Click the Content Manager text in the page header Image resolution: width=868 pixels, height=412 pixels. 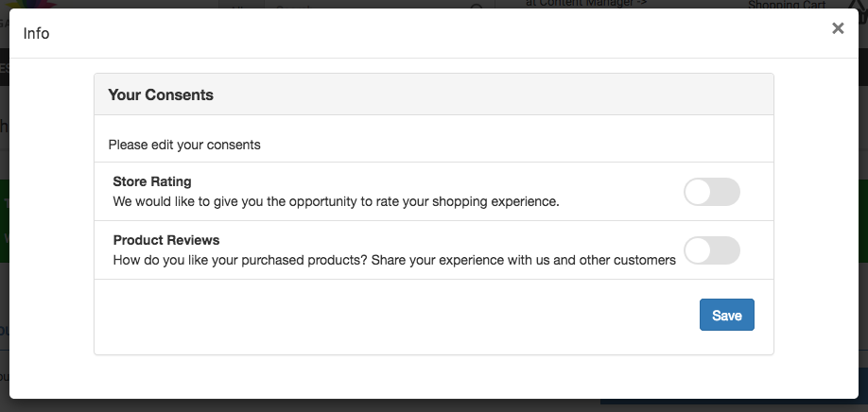tap(585, 4)
